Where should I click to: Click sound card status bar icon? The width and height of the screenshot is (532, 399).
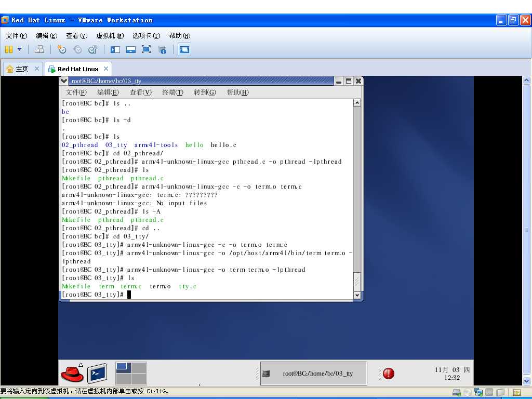489,392
